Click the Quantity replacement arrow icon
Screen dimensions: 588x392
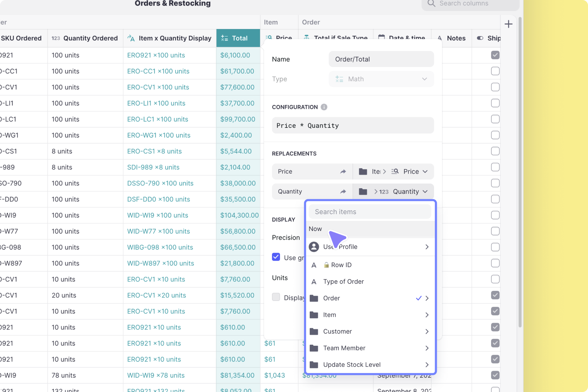(x=343, y=191)
